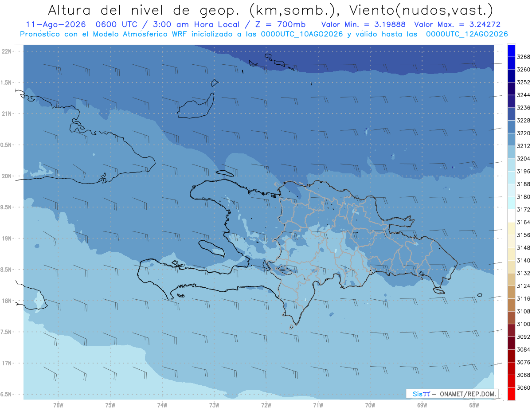Click the "74W" longitude axis label
This screenshot has width=532, height=411.
(x=162, y=405)
